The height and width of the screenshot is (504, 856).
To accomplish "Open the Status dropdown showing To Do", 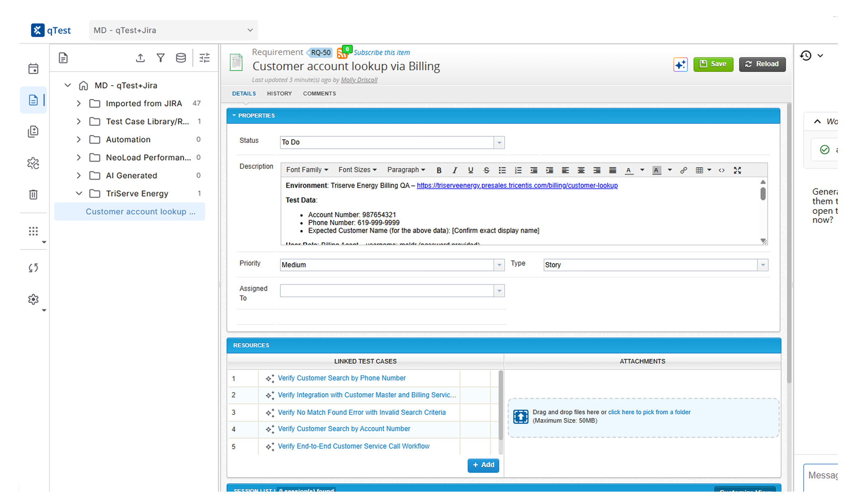I will pos(392,142).
